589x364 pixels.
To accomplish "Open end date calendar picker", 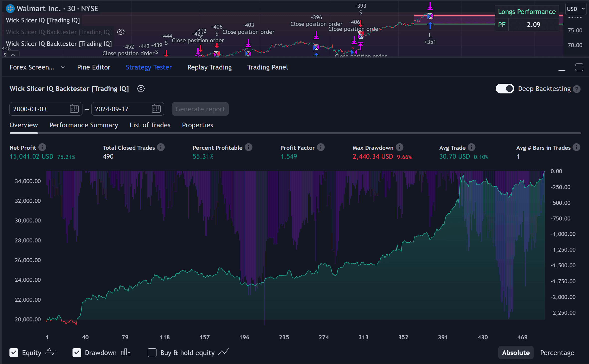I will (x=156, y=109).
